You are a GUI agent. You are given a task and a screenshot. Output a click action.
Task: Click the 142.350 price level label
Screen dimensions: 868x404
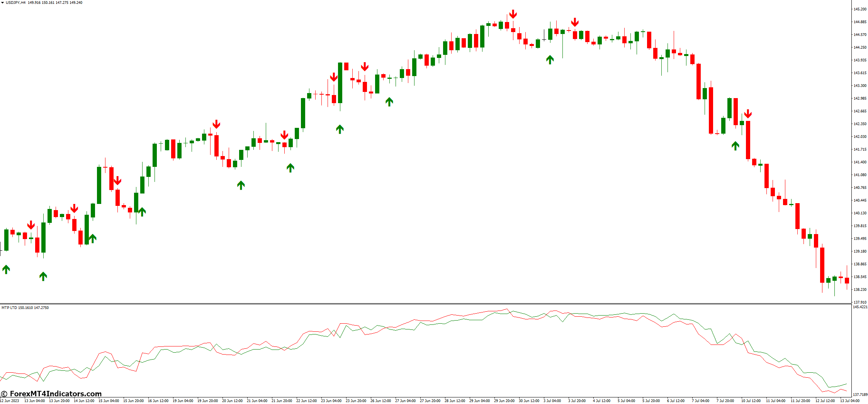pyautogui.click(x=860, y=124)
